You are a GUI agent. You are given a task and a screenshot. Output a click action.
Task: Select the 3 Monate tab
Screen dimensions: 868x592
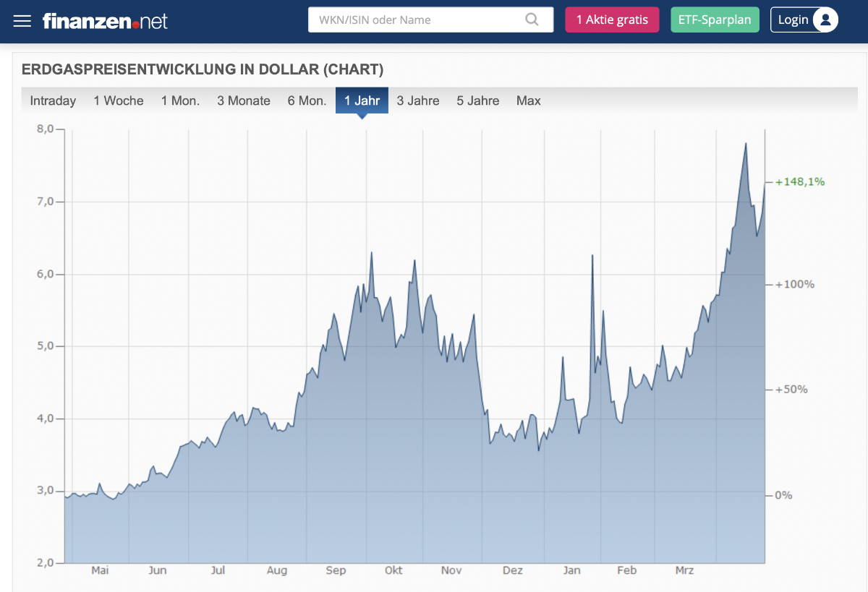tap(244, 100)
